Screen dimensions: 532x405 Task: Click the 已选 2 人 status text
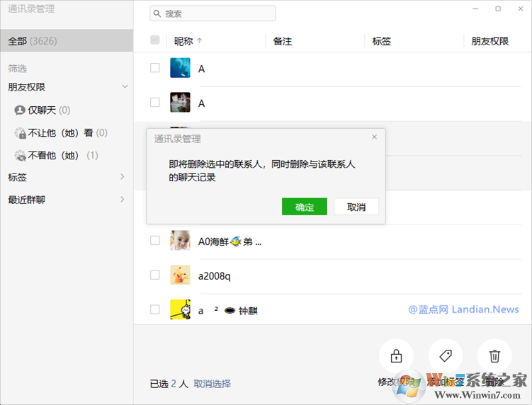pos(169,384)
